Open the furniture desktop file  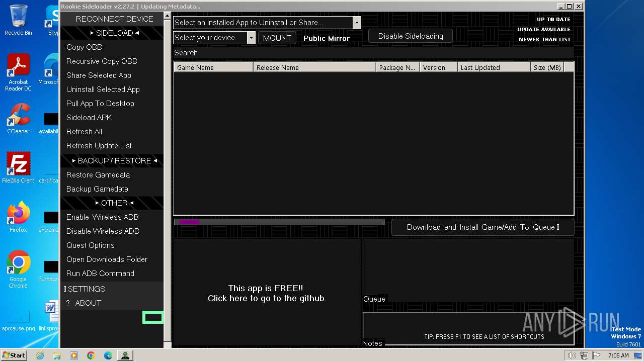[49, 270]
